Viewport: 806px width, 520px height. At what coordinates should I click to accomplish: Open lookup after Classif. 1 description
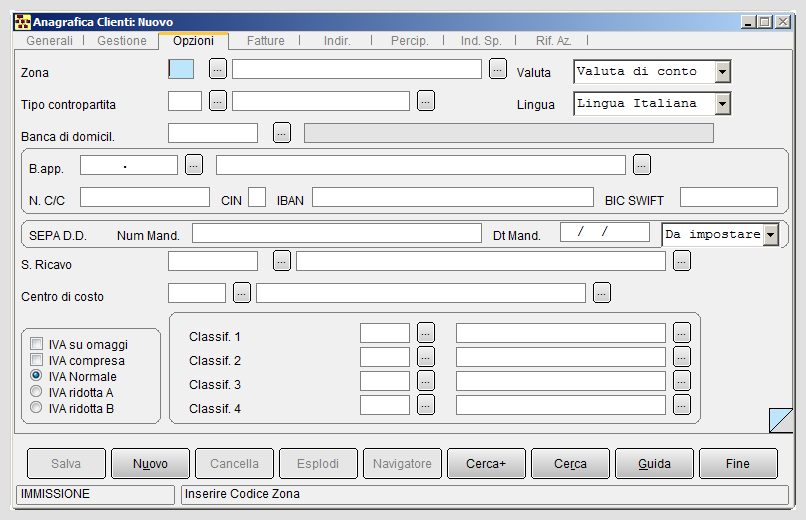pos(682,332)
